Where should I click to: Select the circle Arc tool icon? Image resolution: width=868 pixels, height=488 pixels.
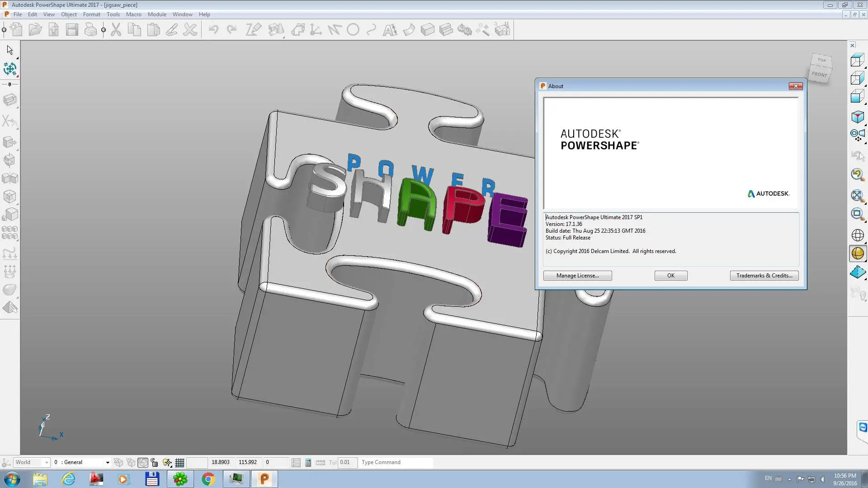click(x=353, y=30)
